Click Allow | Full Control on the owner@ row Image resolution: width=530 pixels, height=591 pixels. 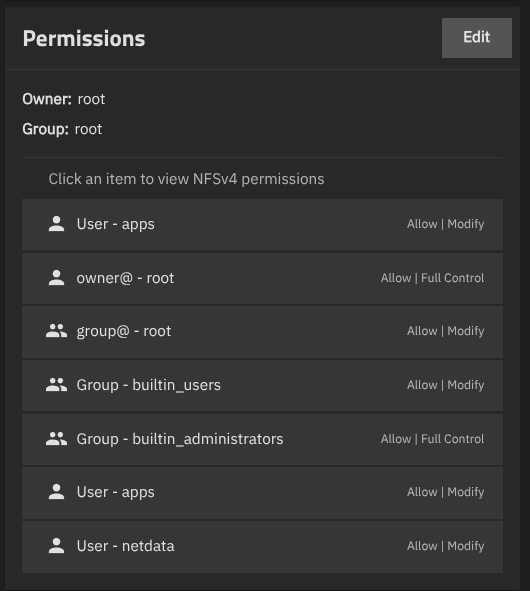[x=432, y=278]
